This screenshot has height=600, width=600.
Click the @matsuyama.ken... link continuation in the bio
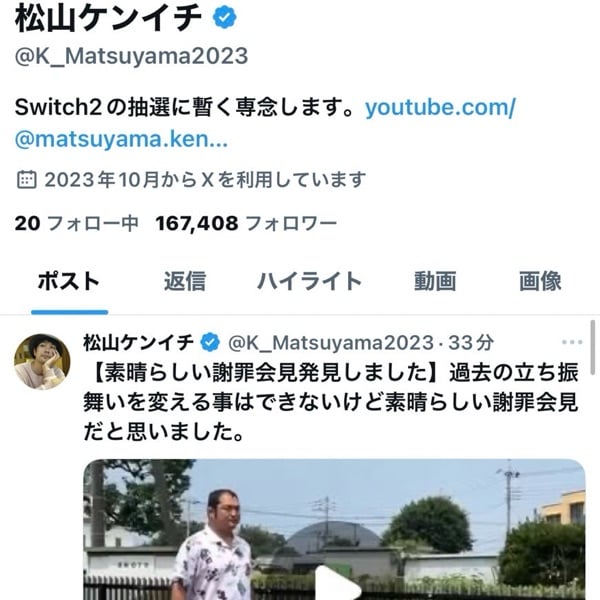point(121,139)
